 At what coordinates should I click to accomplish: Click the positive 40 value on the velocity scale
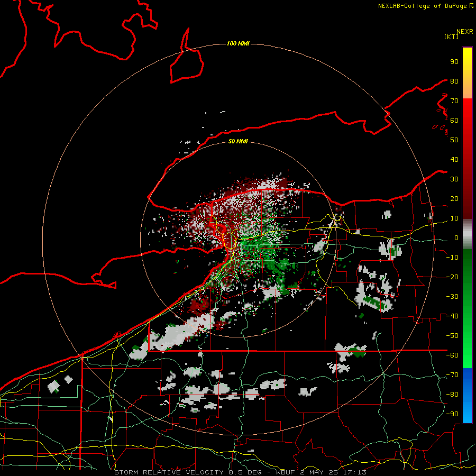pos(454,160)
